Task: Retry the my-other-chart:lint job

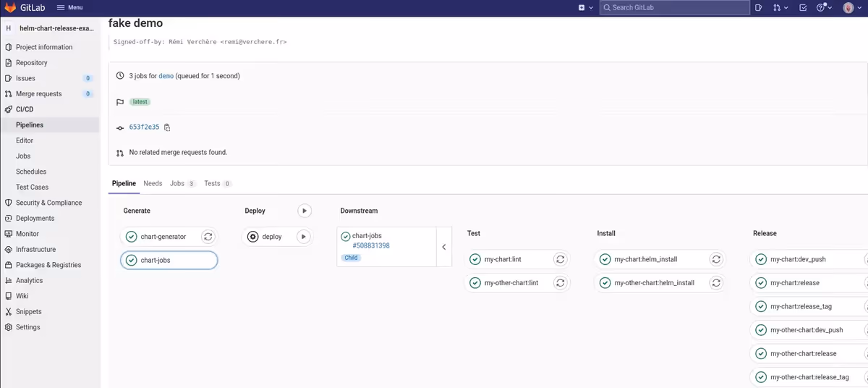Action: (x=560, y=283)
